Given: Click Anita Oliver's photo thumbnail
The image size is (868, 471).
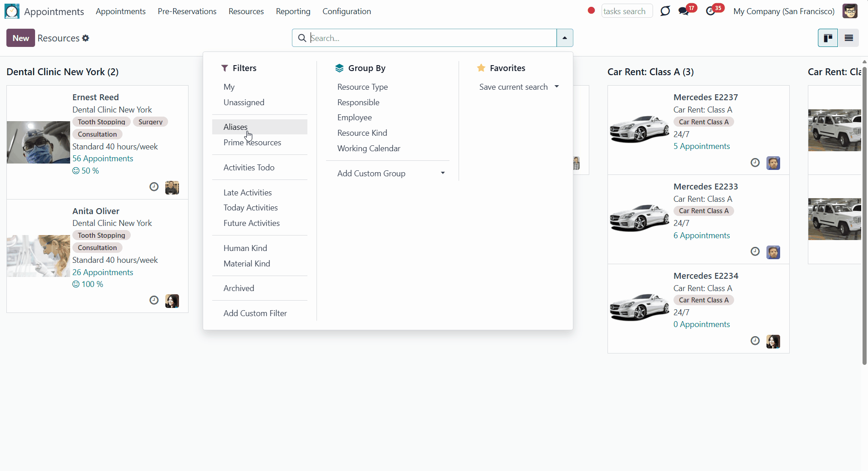Looking at the screenshot, I should pyautogui.click(x=39, y=256).
